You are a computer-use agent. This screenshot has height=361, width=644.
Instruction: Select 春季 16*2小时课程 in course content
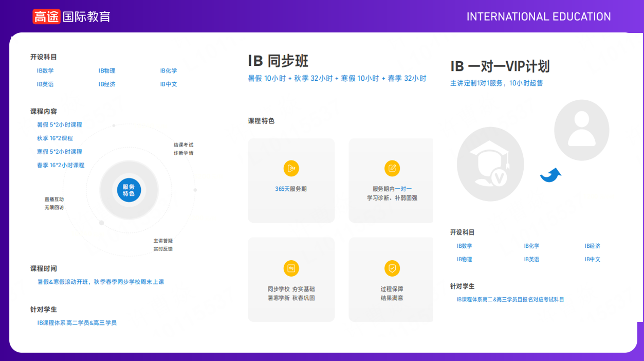point(61,165)
